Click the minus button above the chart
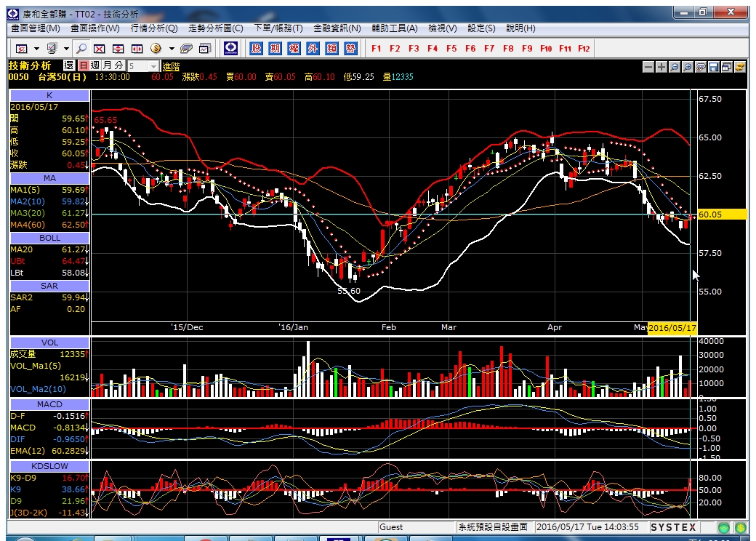This screenshot has width=756, height=541. 648,67
